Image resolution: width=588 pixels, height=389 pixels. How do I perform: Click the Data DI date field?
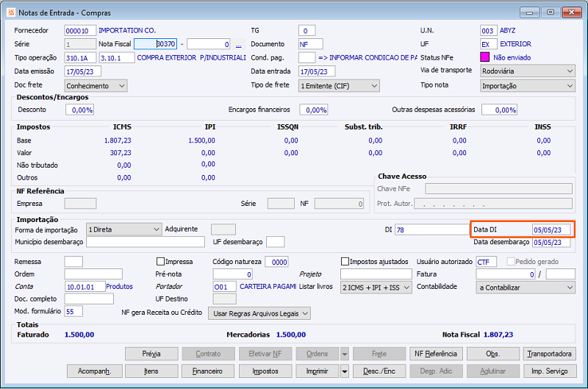tap(551, 229)
